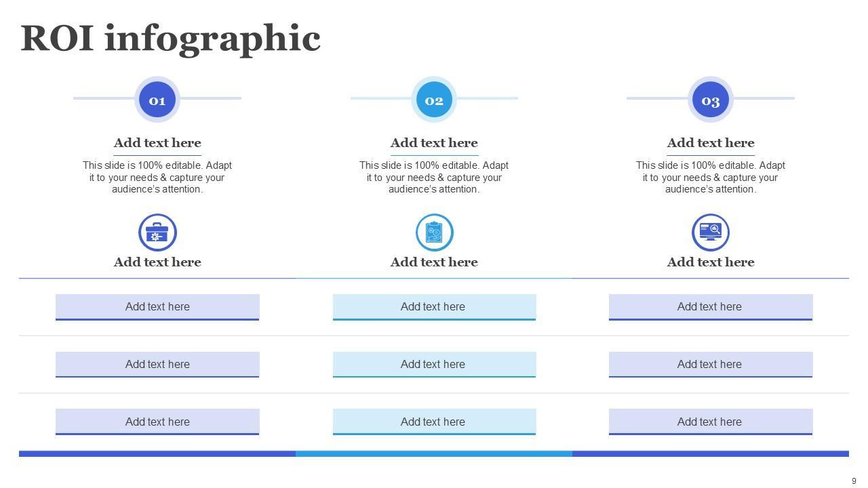
Task: Select the clipboard strategy icon
Action: pyautogui.click(x=434, y=232)
